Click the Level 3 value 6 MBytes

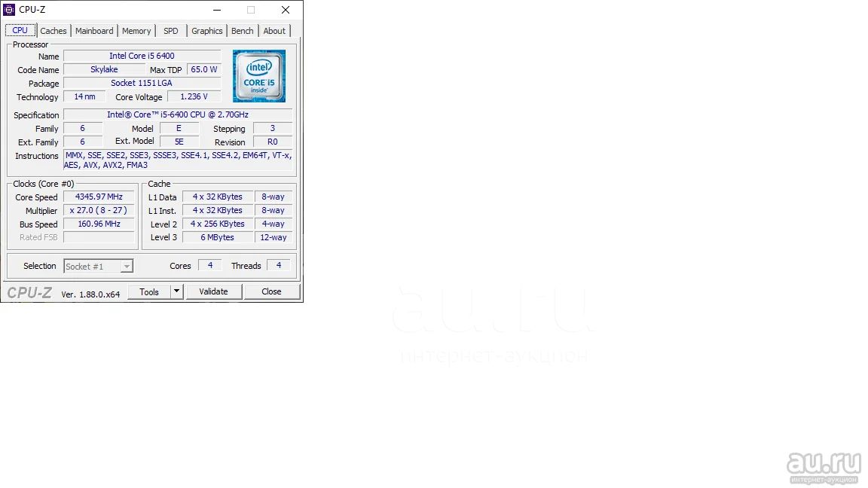218,237
